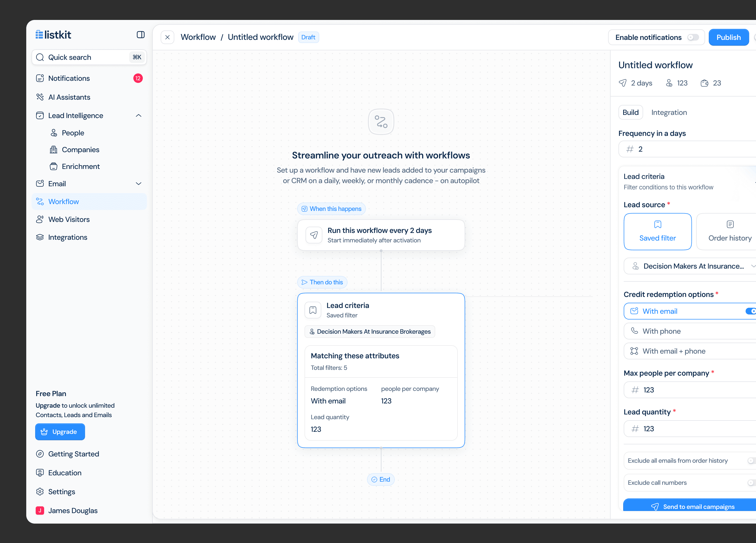This screenshot has width=756, height=543.
Task: Toggle the With email switch
Action: click(x=751, y=311)
